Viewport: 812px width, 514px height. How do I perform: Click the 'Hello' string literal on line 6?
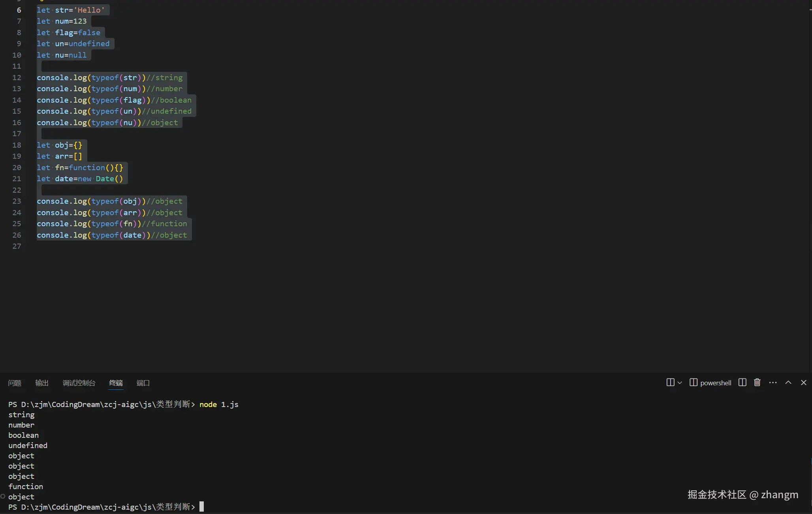tap(89, 10)
